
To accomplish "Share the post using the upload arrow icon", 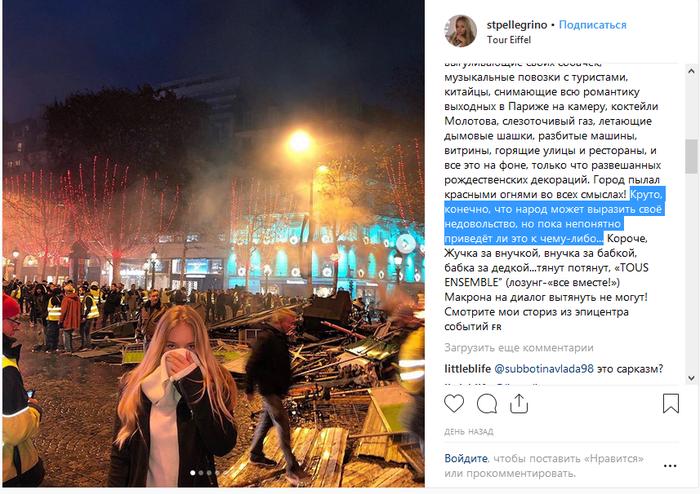I will [x=519, y=403].
